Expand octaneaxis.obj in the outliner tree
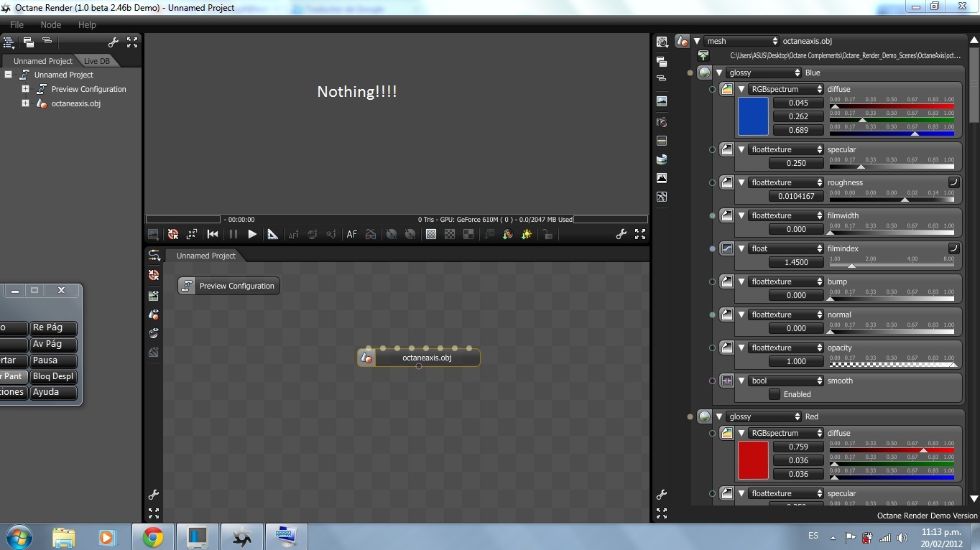The height and width of the screenshot is (550, 980). 25,103
